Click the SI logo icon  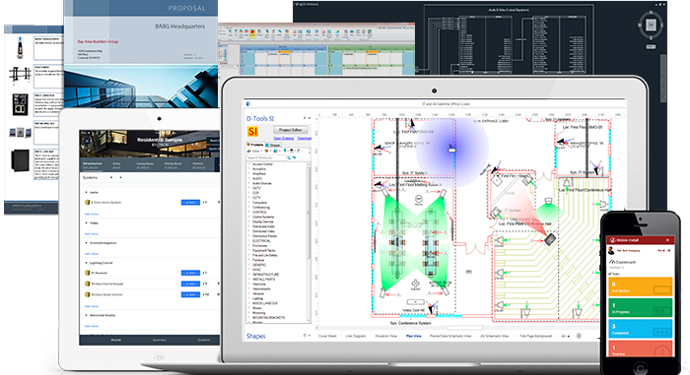point(253,131)
